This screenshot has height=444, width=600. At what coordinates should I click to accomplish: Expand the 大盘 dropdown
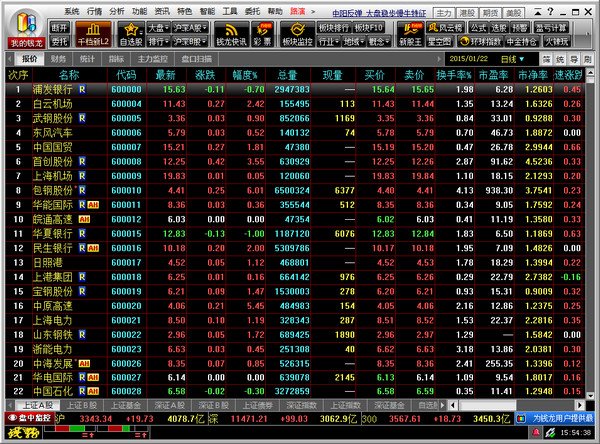[158, 28]
